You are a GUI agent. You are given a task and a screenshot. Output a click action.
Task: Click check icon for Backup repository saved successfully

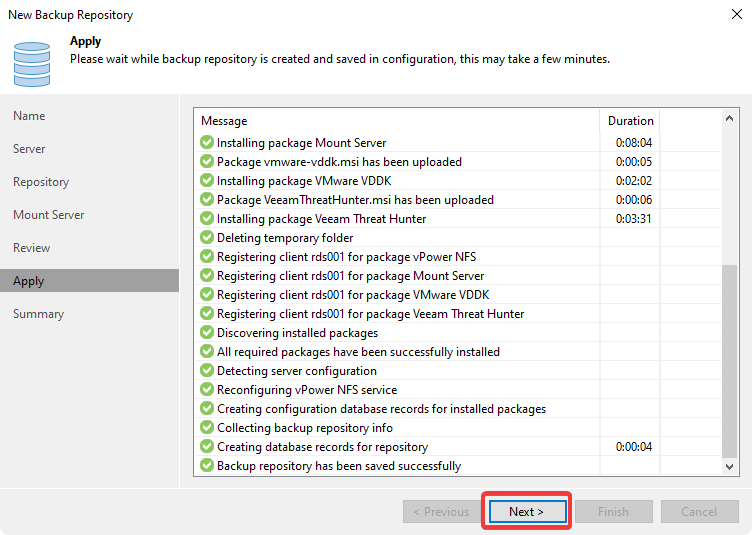207,466
